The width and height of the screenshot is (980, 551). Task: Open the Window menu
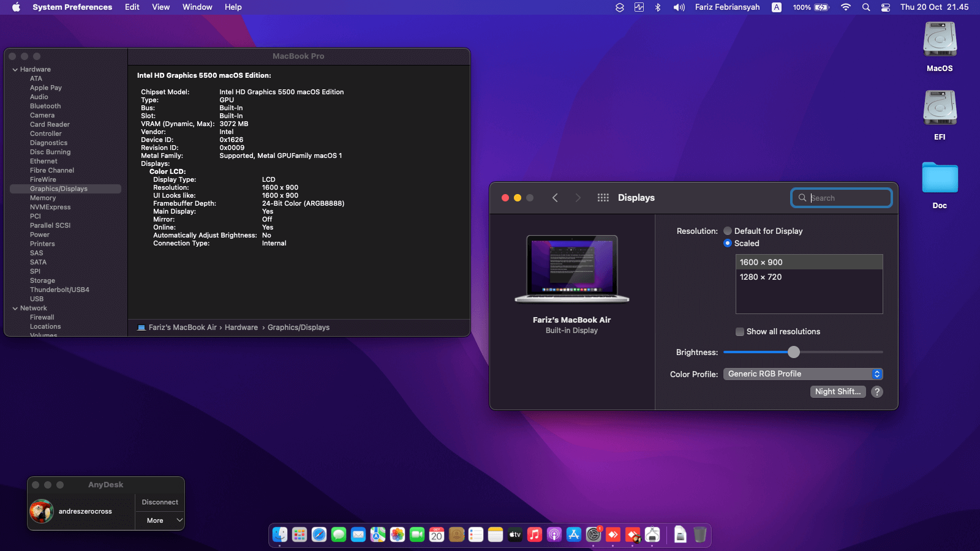point(197,7)
